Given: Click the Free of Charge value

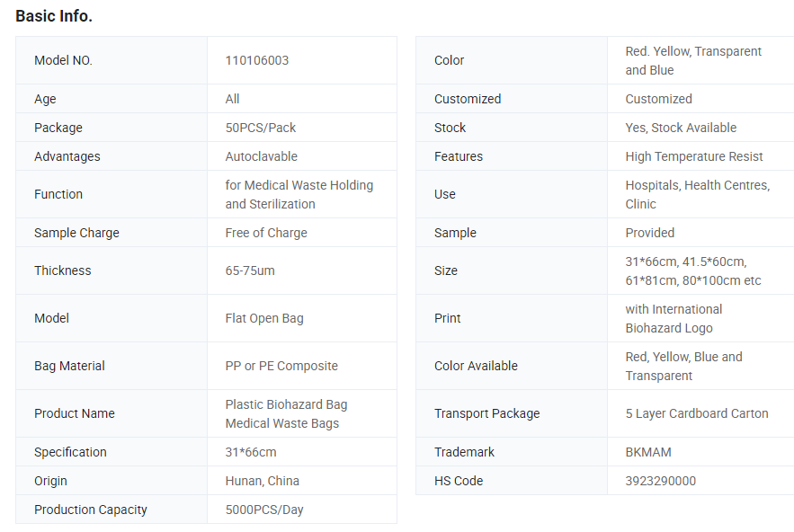Looking at the screenshot, I should (x=266, y=233).
